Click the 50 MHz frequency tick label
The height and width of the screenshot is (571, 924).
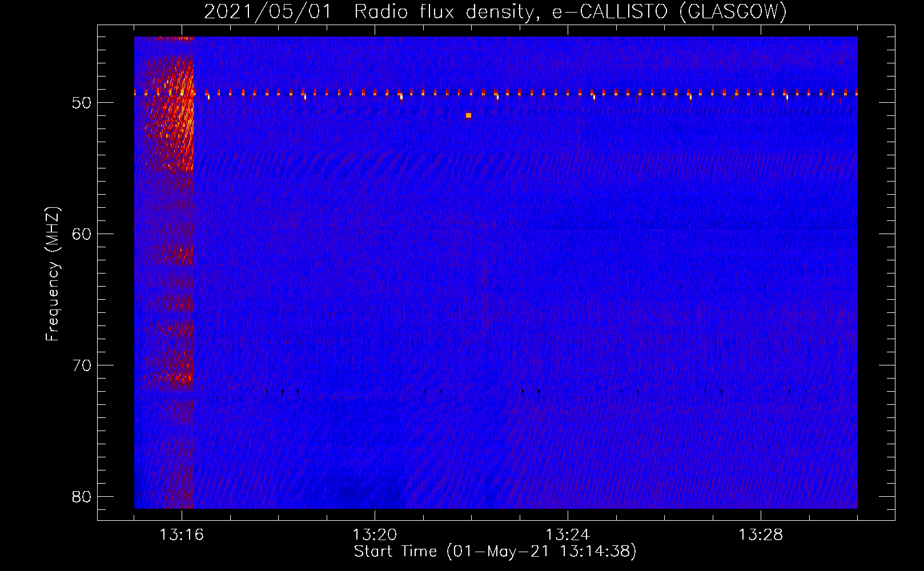coord(82,103)
